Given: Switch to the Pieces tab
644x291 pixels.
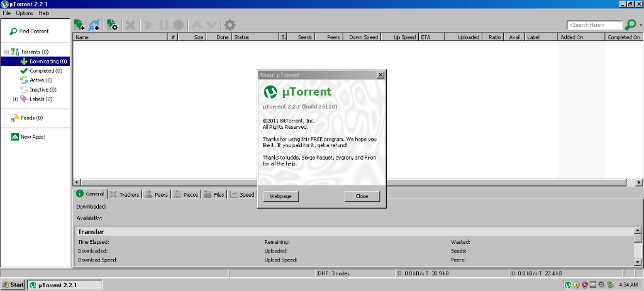Looking at the screenshot, I should click(186, 195).
